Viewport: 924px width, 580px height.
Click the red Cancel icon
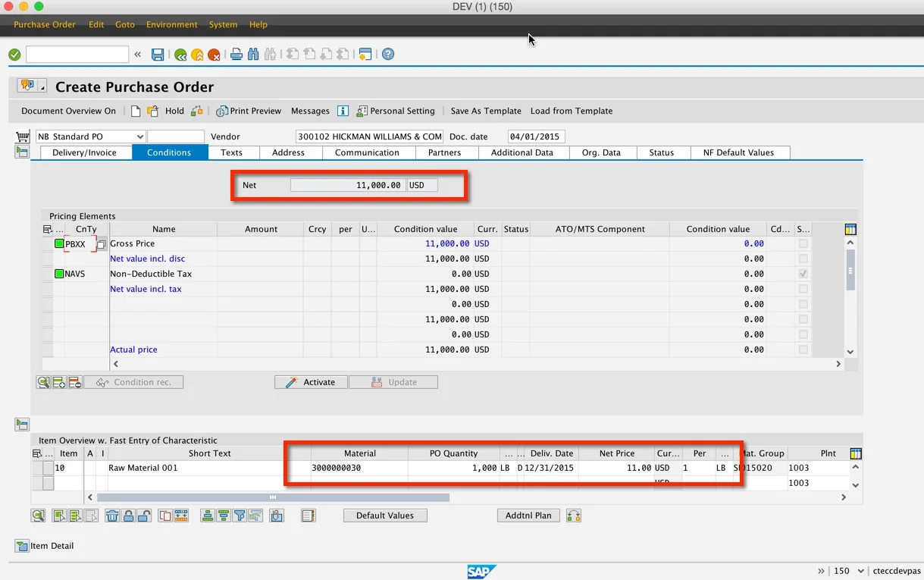coord(214,55)
